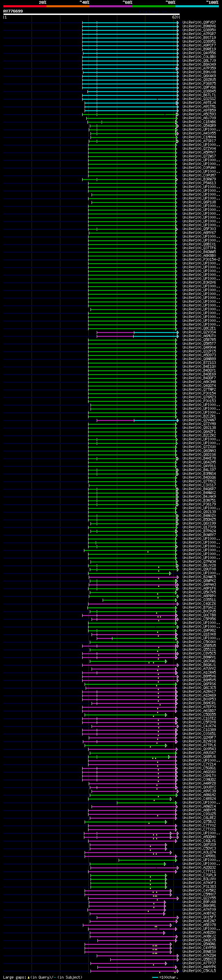Click the magenta ~60% legend segment

tap(111, 6)
